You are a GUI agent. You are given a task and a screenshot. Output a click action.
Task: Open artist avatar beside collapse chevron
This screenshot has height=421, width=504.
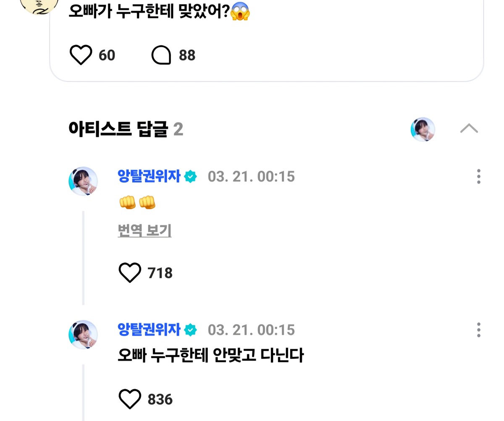click(x=423, y=129)
